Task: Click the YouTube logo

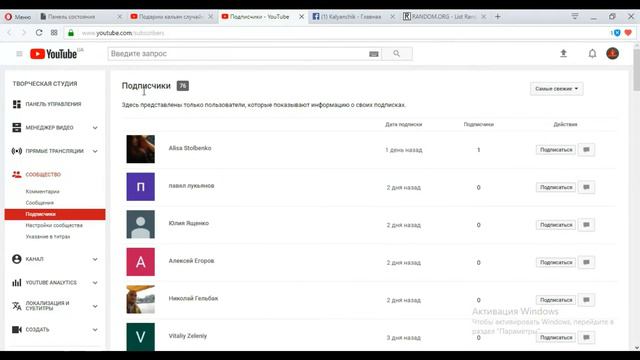Action: [x=53, y=54]
